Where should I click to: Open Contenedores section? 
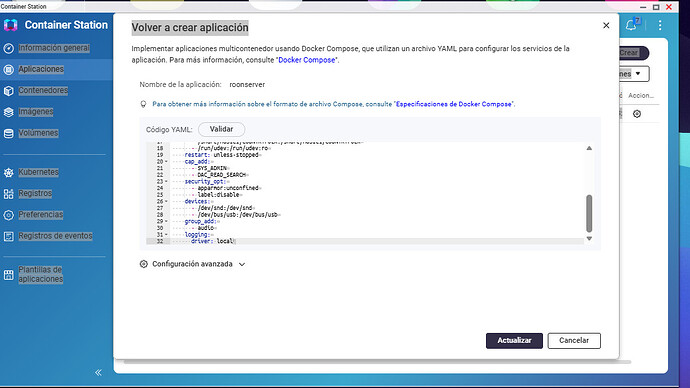tap(43, 90)
